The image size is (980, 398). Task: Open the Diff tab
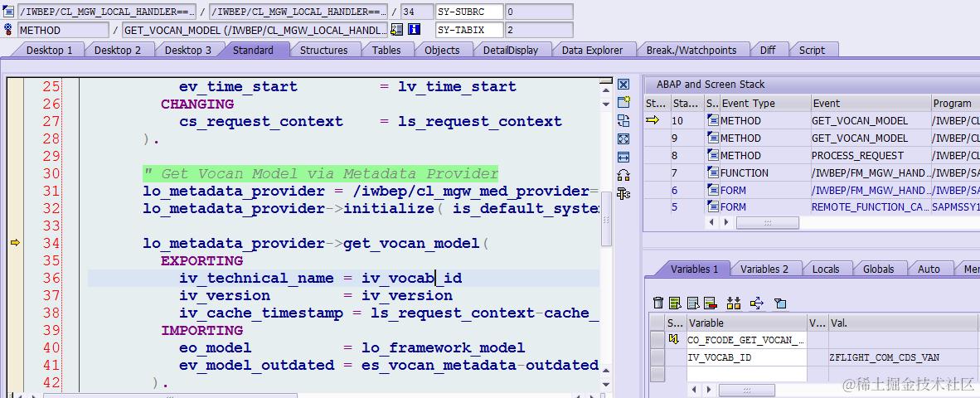(768, 50)
